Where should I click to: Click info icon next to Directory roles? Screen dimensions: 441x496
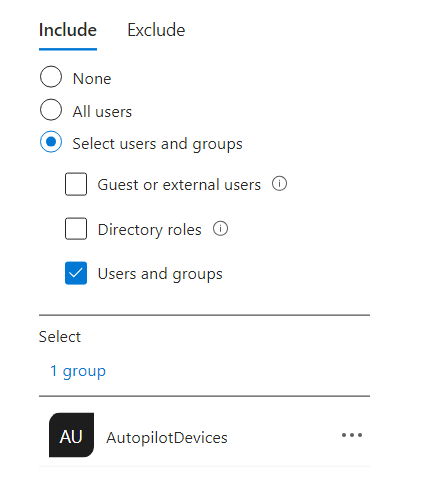pos(220,229)
